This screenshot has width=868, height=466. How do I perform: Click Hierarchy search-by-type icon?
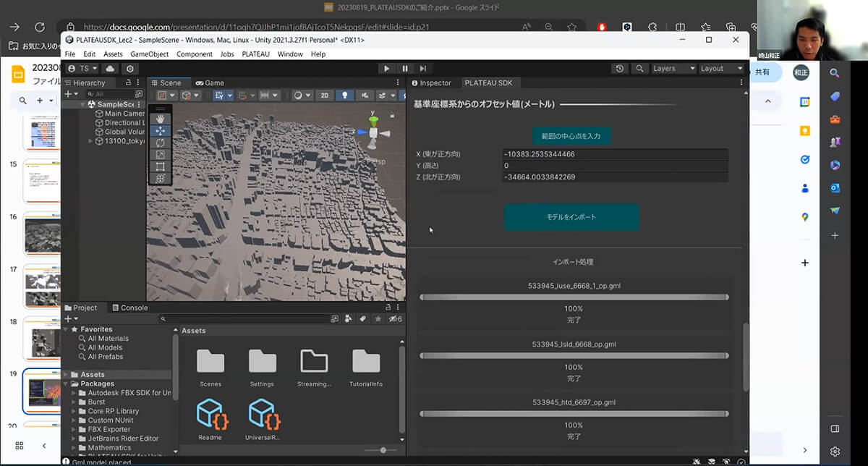coord(139,94)
